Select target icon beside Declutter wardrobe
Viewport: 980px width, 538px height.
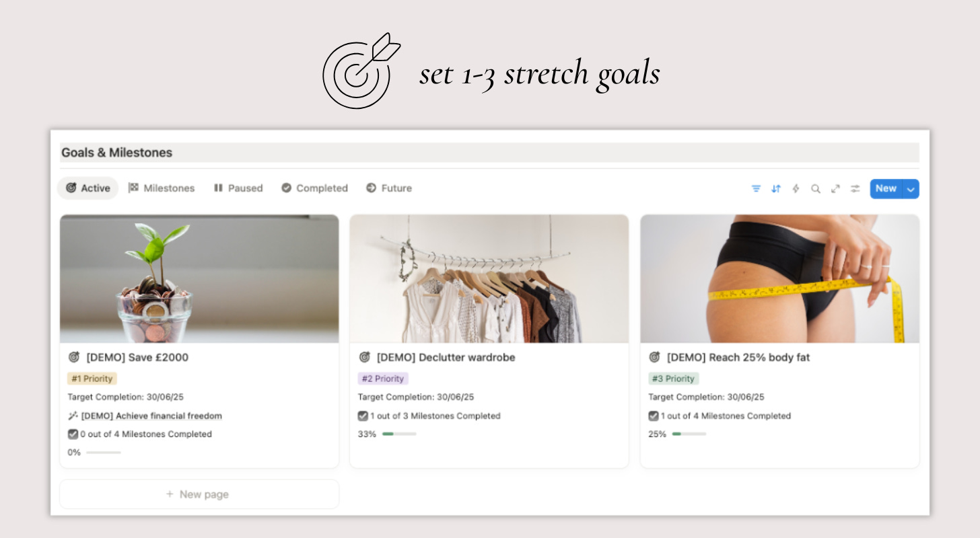(364, 357)
